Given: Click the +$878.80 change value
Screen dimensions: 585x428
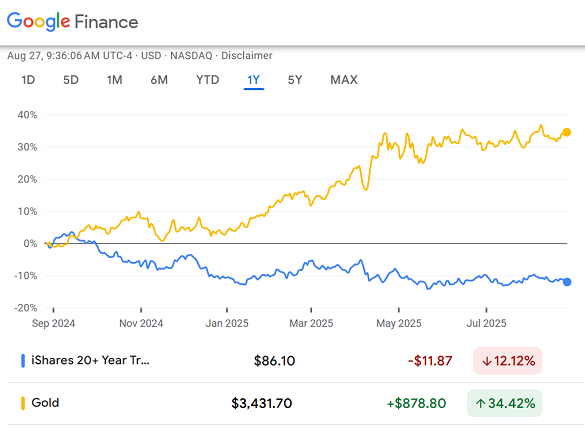Looking at the screenshot, I should [x=416, y=403].
